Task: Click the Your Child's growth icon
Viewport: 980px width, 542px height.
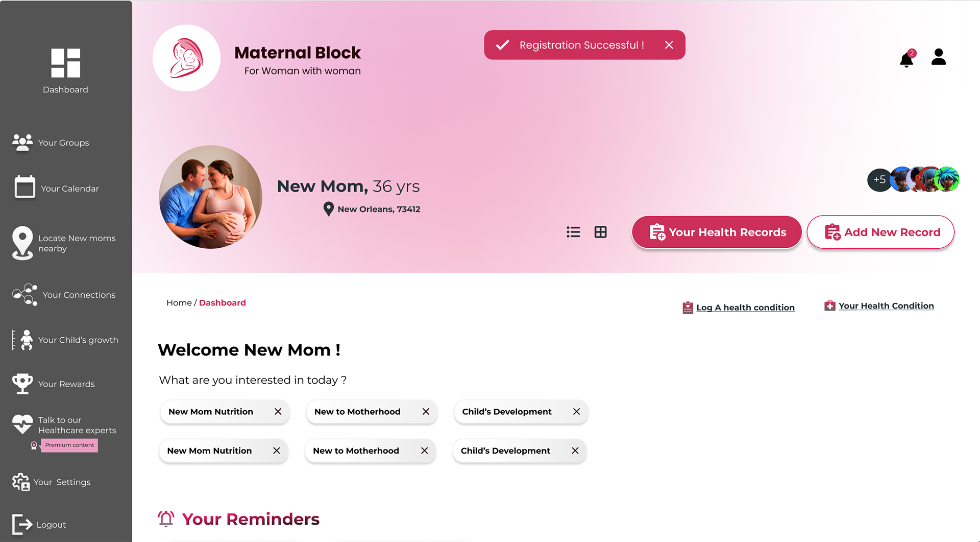Action: tap(24, 340)
